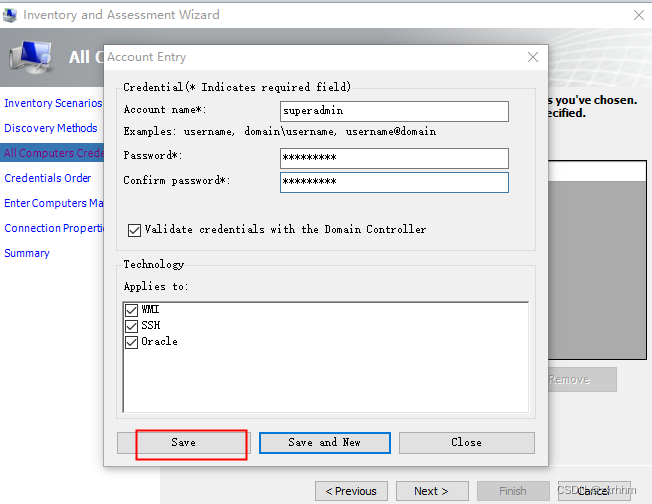This screenshot has width=652, height=504.
Task: Click the Password input field
Action: pyautogui.click(x=394, y=158)
